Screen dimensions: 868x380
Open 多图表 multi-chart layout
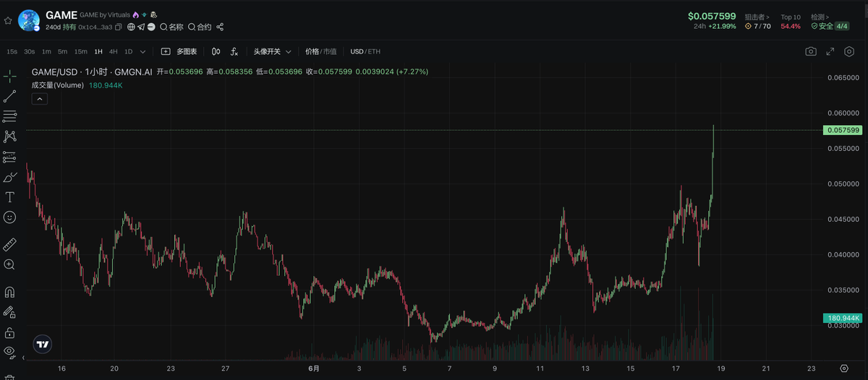click(179, 51)
